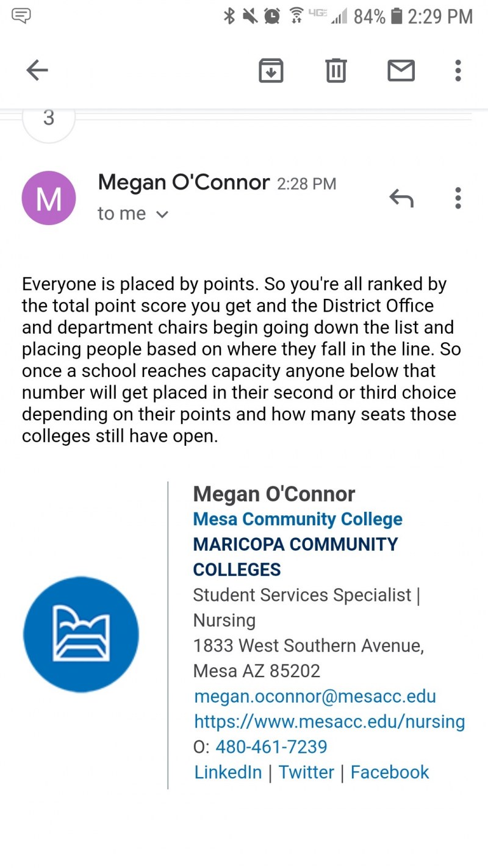488x868 pixels.
Task: Tap the Mesa Community College logo
Action: coord(81,634)
